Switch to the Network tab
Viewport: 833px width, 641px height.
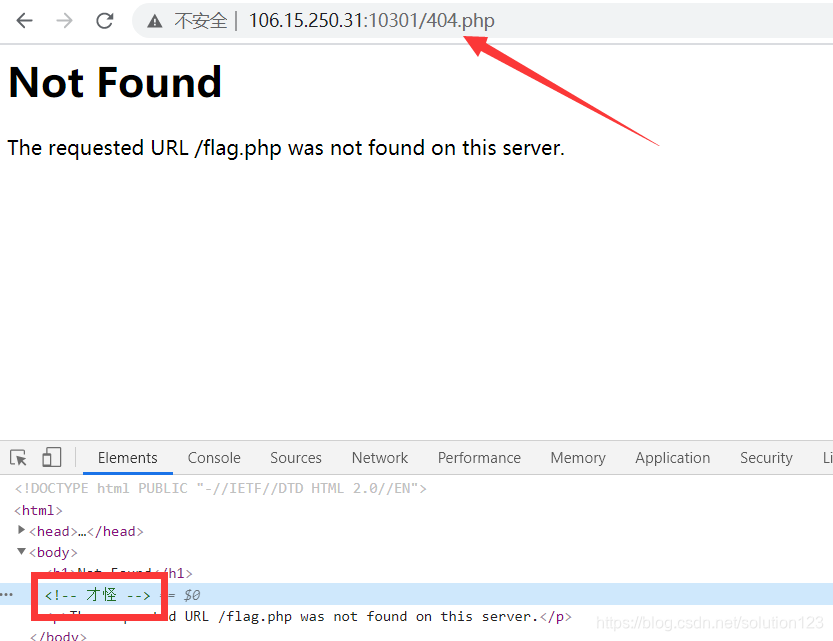(380, 458)
